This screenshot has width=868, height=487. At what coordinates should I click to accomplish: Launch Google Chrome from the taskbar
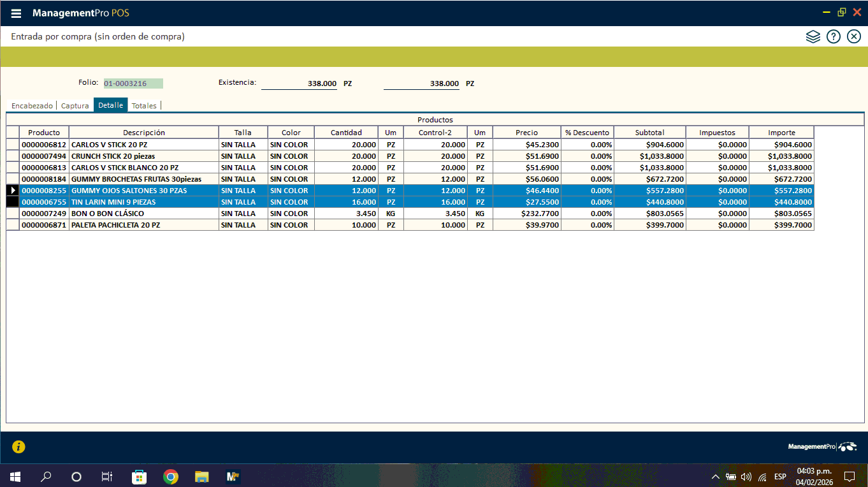coord(170,476)
